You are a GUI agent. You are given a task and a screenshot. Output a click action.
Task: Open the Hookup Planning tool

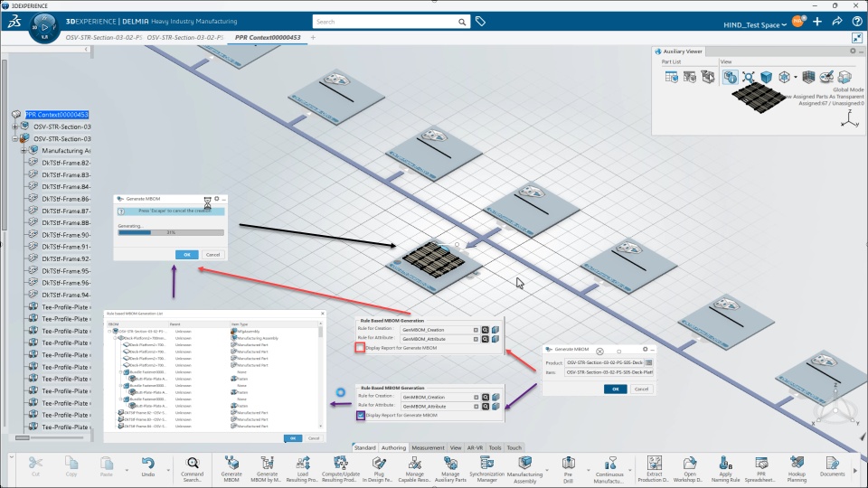797,468
